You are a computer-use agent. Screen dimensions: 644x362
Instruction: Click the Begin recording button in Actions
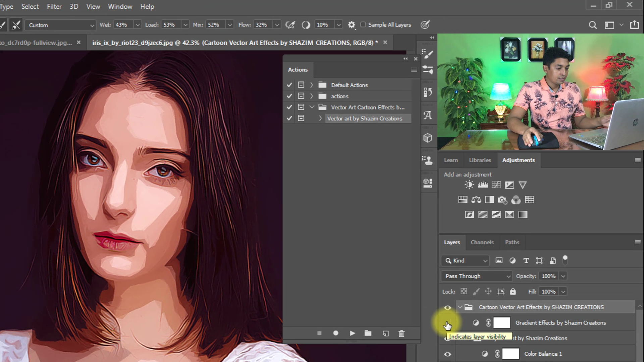click(336, 333)
